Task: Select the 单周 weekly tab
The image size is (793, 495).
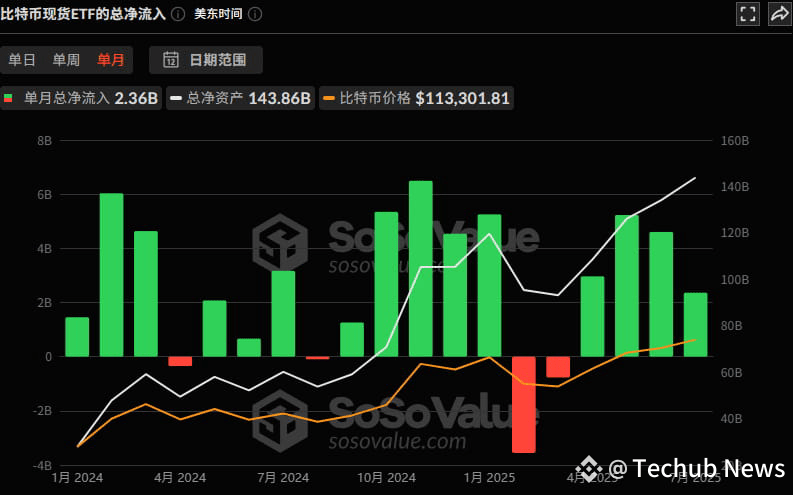Action: point(66,60)
